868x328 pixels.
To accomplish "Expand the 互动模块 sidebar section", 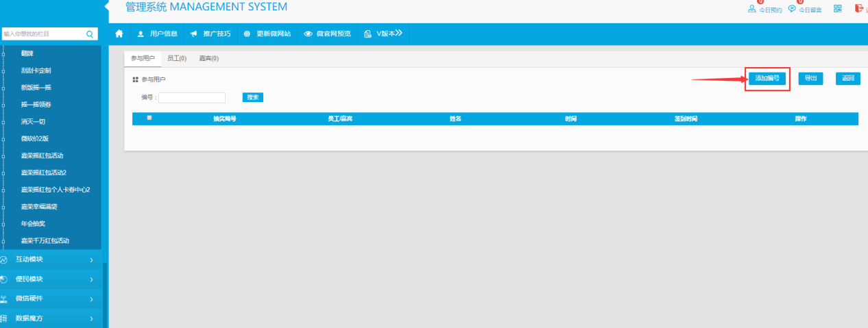I will pos(48,260).
